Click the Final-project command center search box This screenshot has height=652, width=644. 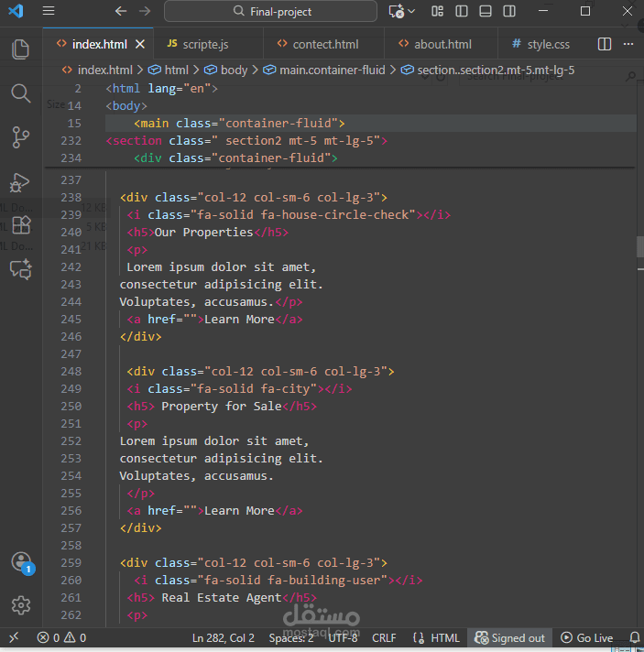click(270, 12)
